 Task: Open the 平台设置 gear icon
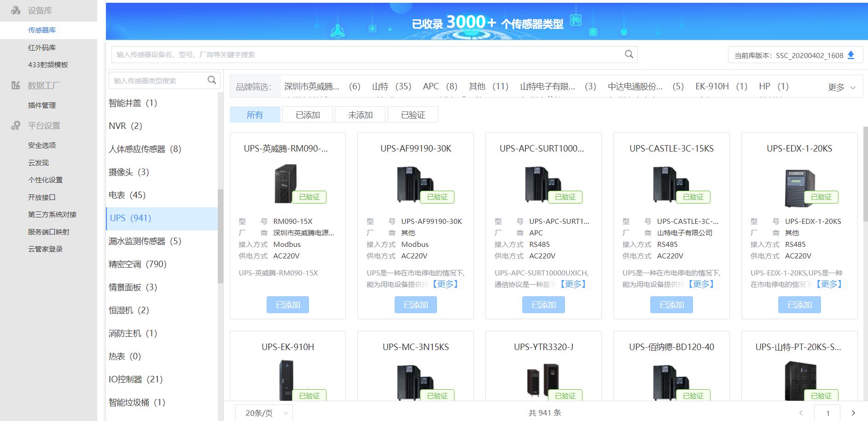click(16, 125)
